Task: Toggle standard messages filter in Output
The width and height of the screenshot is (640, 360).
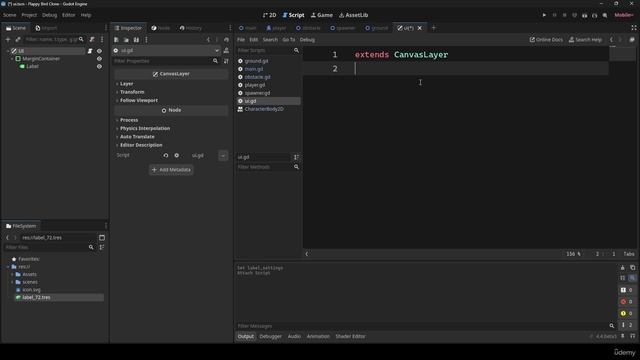Action: click(x=627, y=290)
